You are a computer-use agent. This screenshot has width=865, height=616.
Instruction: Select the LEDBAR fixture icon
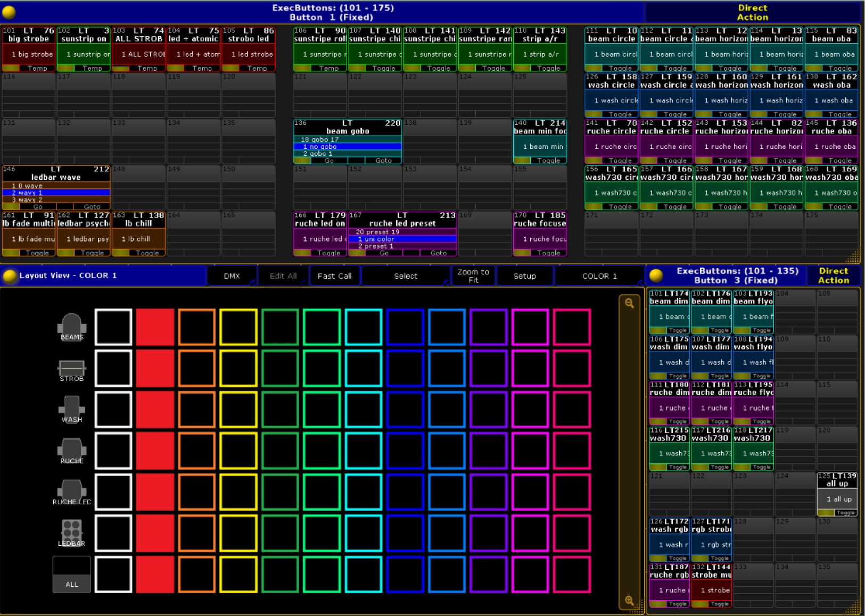pos(72,534)
